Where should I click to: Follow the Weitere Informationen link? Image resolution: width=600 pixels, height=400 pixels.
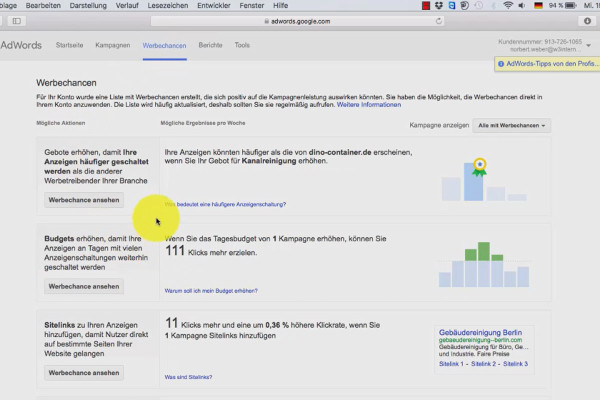tap(369, 104)
